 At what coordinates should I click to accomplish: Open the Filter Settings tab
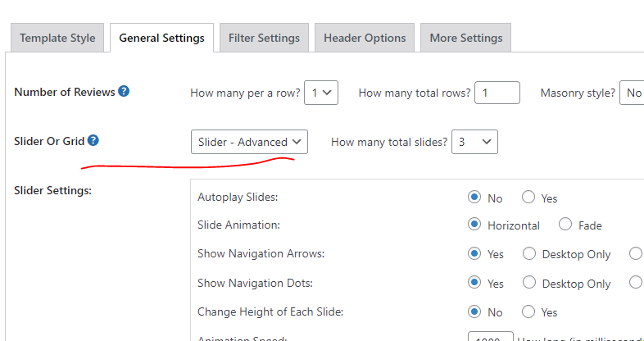[x=264, y=39]
